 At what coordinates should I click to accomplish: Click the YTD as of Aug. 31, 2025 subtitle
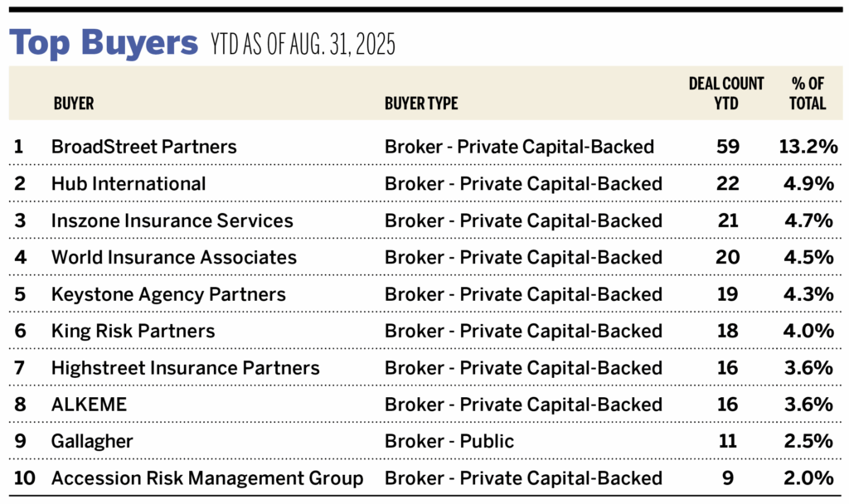[x=300, y=46]
